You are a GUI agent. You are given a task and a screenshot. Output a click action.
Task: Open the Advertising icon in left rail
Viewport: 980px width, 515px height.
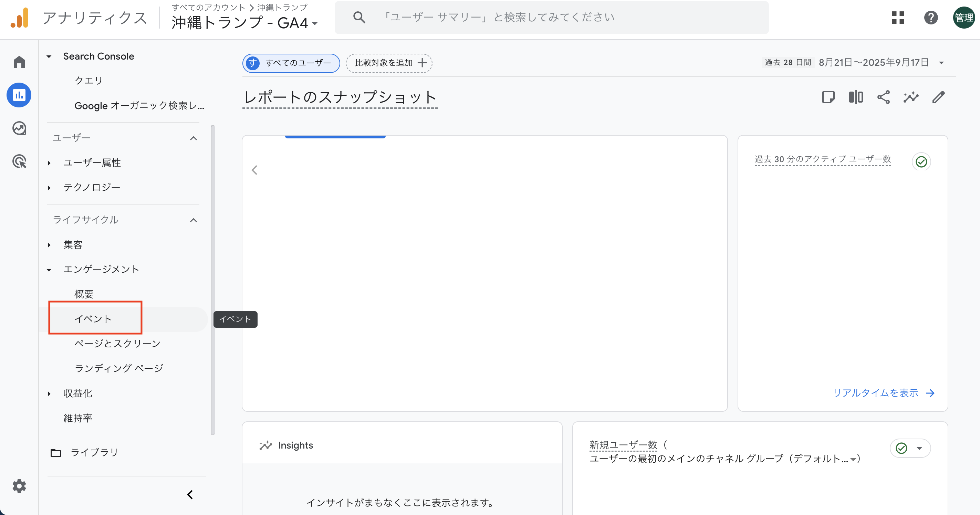click(19, 162)
